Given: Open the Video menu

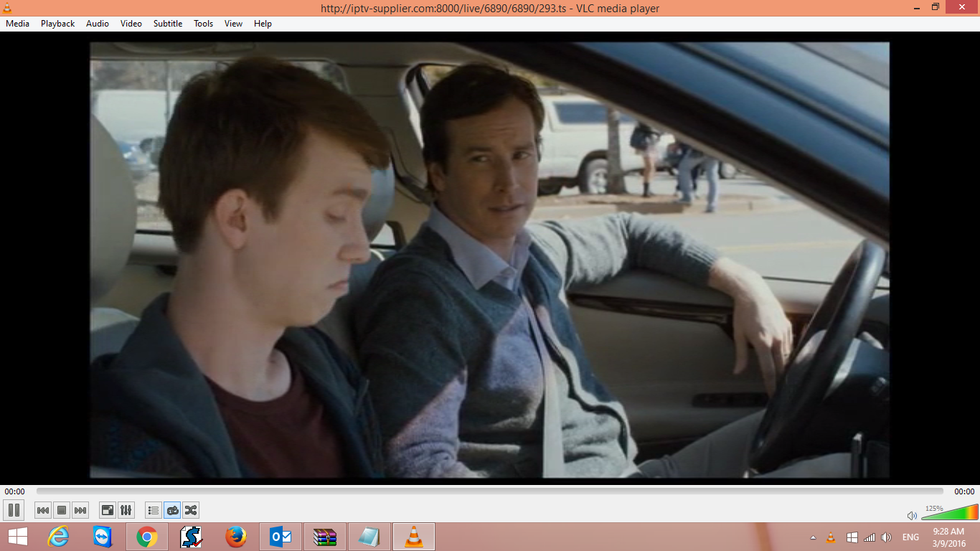Looking at the screenshot, I should (131, 24).
